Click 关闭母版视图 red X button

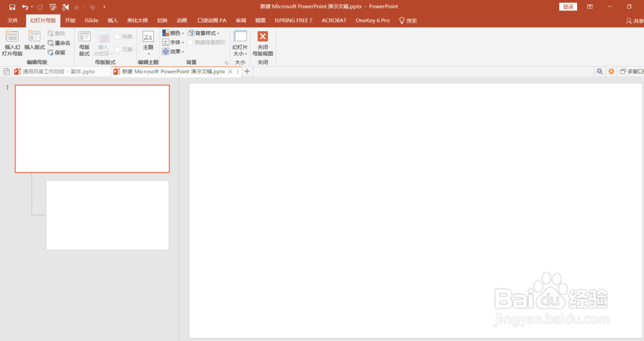point(263,43)
